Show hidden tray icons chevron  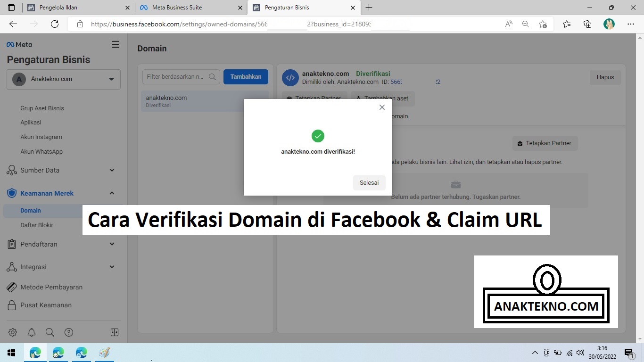point(535,353)
